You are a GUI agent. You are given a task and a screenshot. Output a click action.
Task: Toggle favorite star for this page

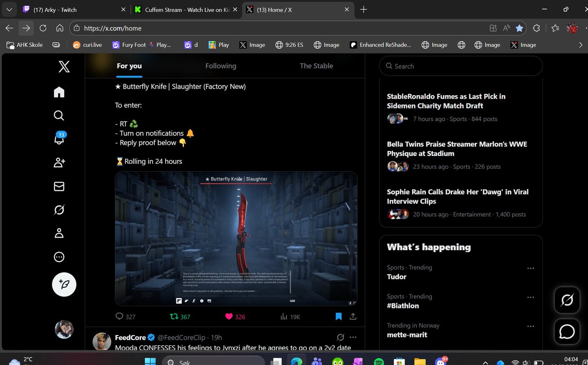(519, 28)
